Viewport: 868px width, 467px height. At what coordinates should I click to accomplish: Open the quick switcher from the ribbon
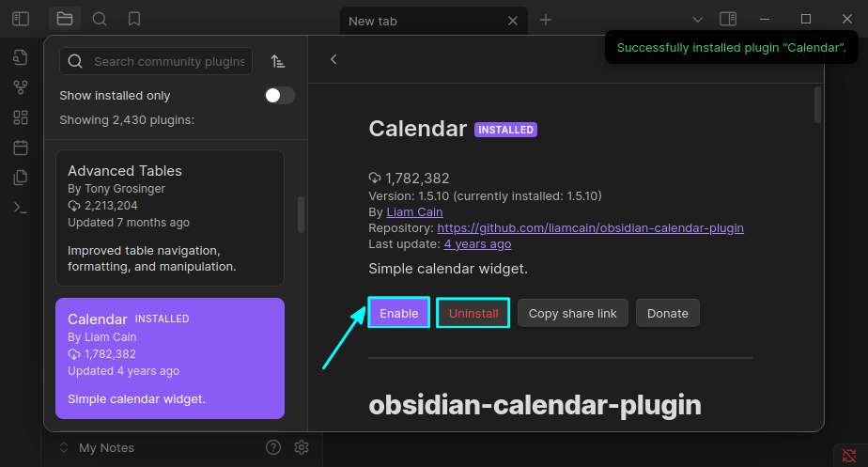[21, 57]
